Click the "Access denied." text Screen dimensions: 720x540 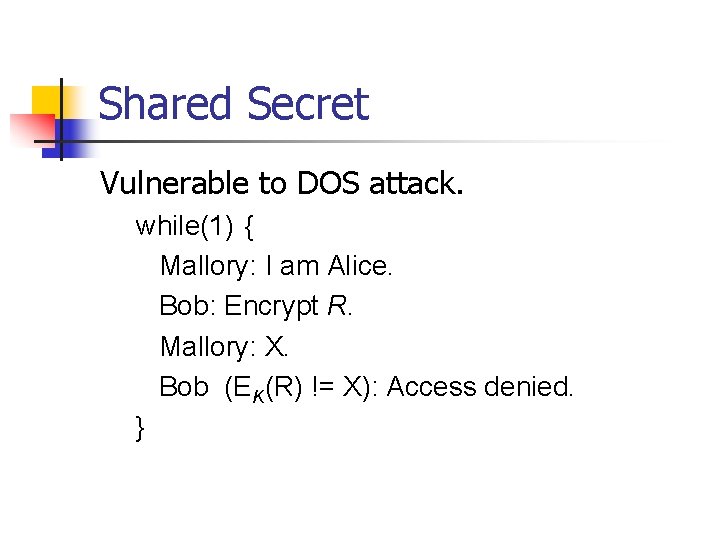(480, 386)
